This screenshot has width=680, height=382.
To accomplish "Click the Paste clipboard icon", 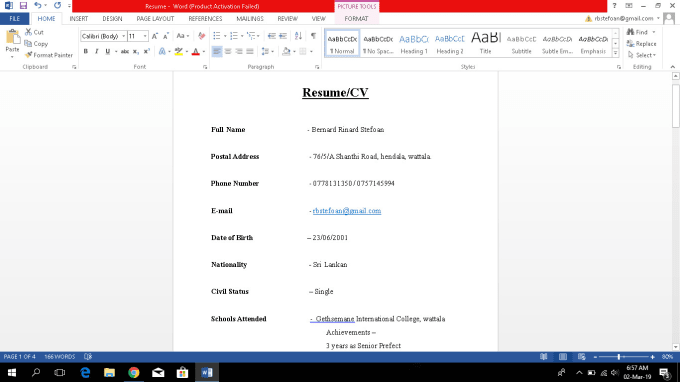I will pos(13,37).
